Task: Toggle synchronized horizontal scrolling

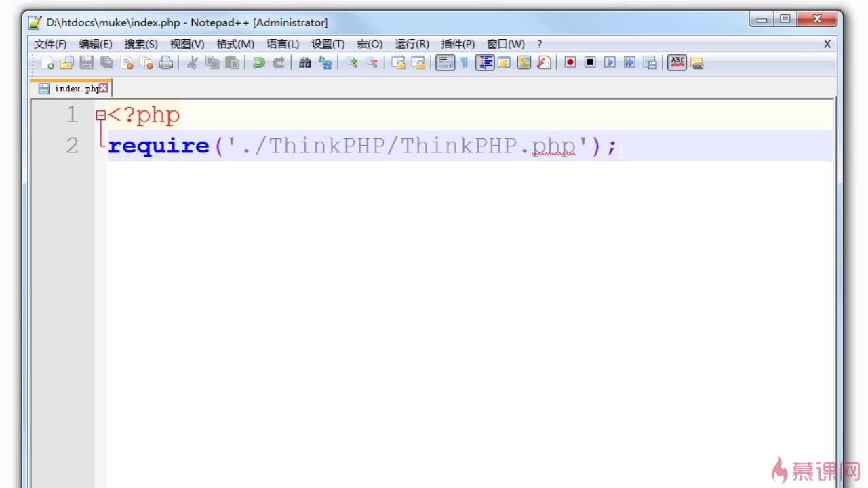Action: 418,63
